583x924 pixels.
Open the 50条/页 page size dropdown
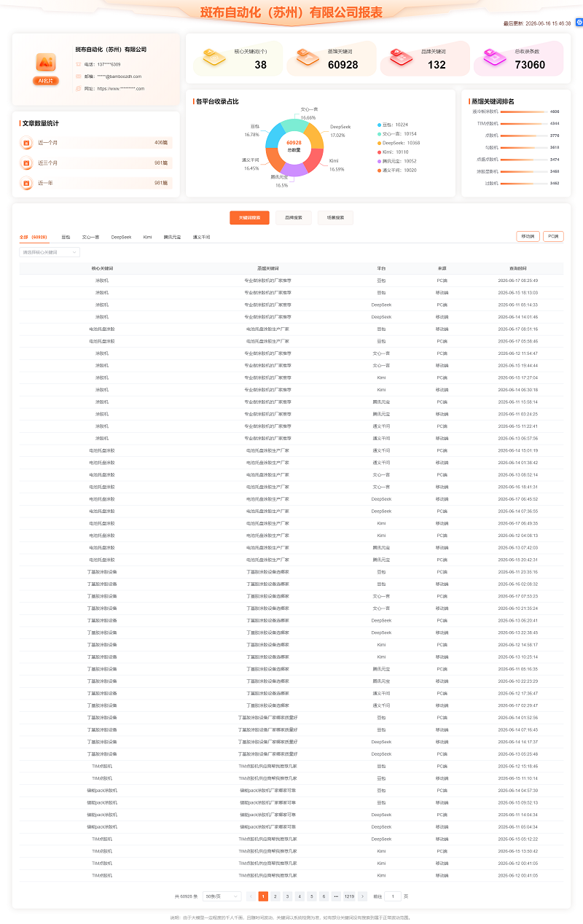[222, 896]
